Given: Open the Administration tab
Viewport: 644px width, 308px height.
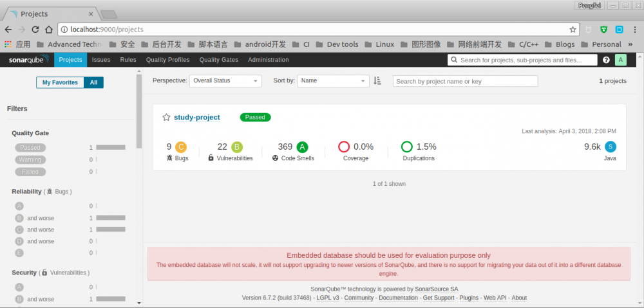Looking at the screenshot, I should click(268, 60).
